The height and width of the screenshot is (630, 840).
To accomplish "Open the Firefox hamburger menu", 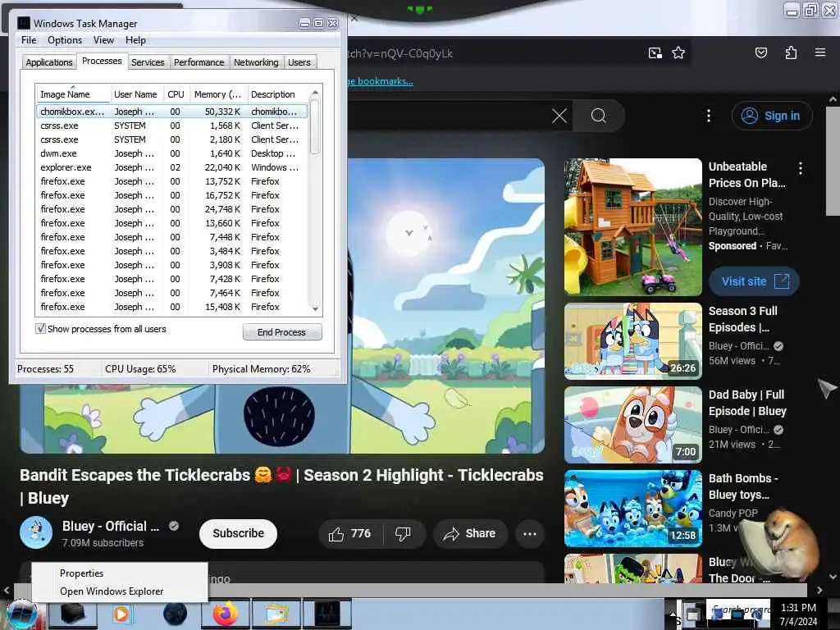I will (820, 52).
